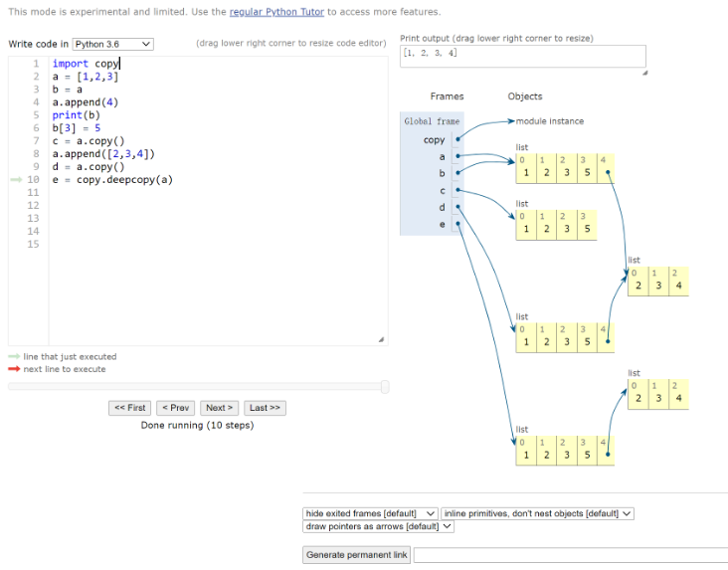This screenshot has height=570, width=728.
Task: Click the pointer dot for variable copy
Action: (457, 139)
